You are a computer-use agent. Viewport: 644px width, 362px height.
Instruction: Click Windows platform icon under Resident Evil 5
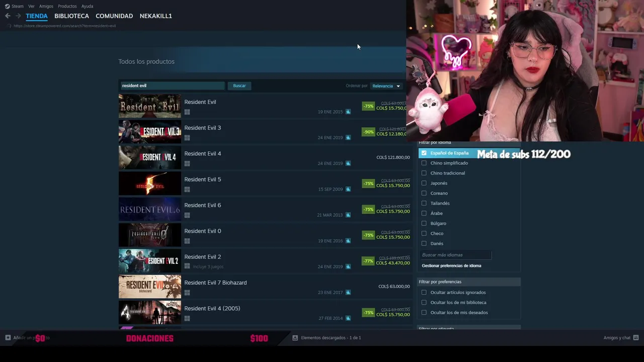click(187, 190)
